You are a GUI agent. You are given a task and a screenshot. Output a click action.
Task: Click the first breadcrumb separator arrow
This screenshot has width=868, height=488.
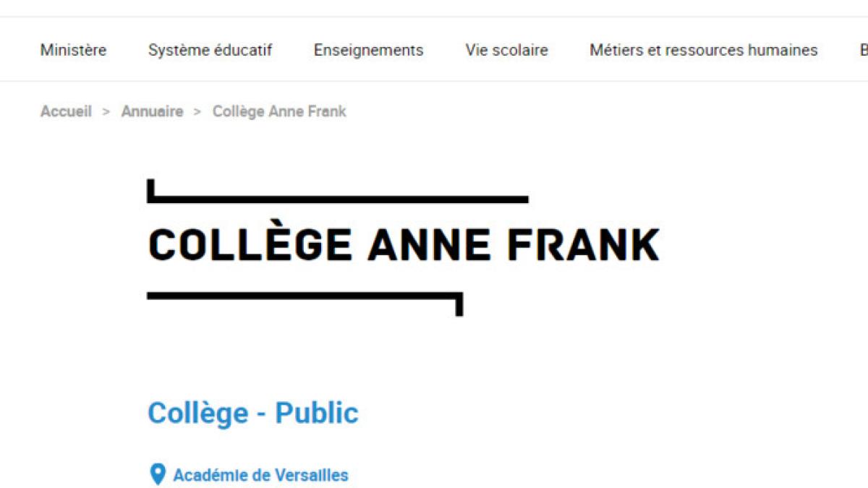coord(106,111)
